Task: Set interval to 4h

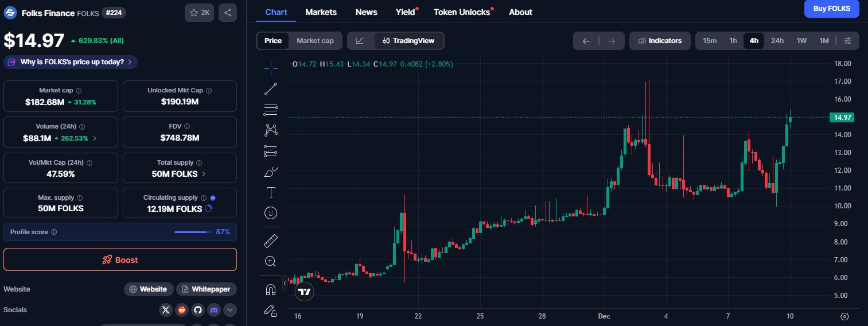Action: (x=754, y=41)
